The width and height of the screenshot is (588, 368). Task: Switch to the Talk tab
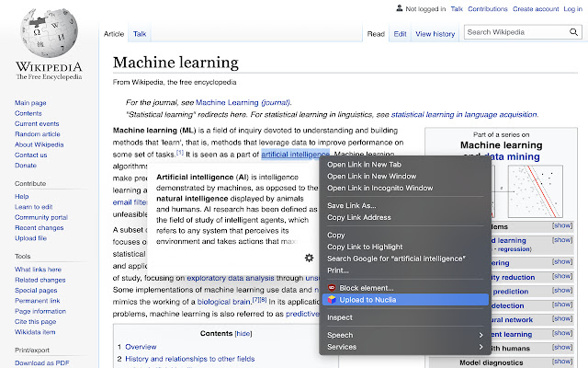click(x=140, y=34)
